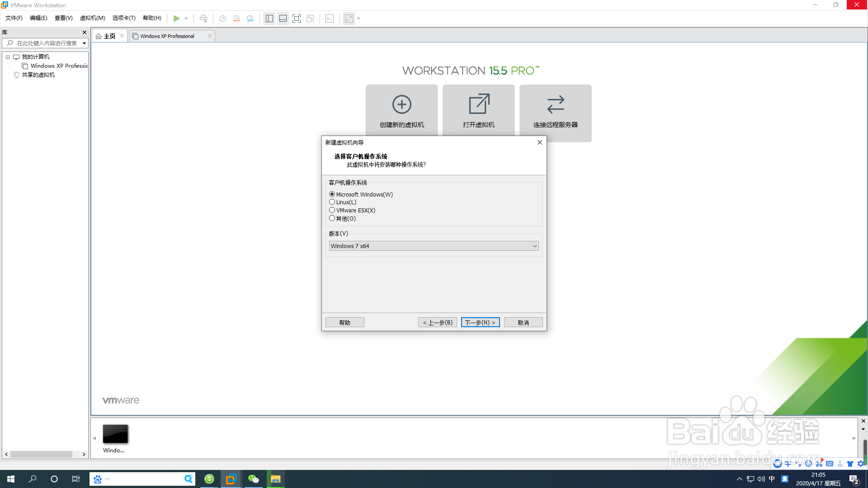Open the console view icon
The height and width of the screenshot is (488, 868).
coord(330,19)
